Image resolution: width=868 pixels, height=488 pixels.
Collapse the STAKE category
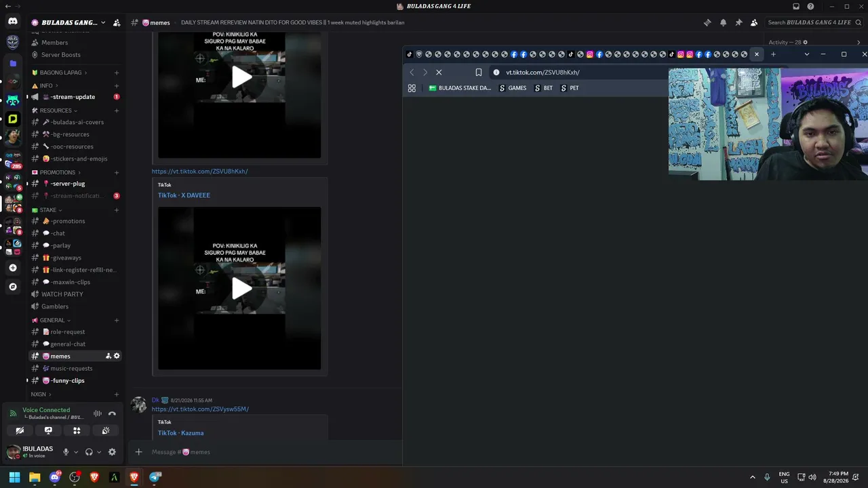48,210
